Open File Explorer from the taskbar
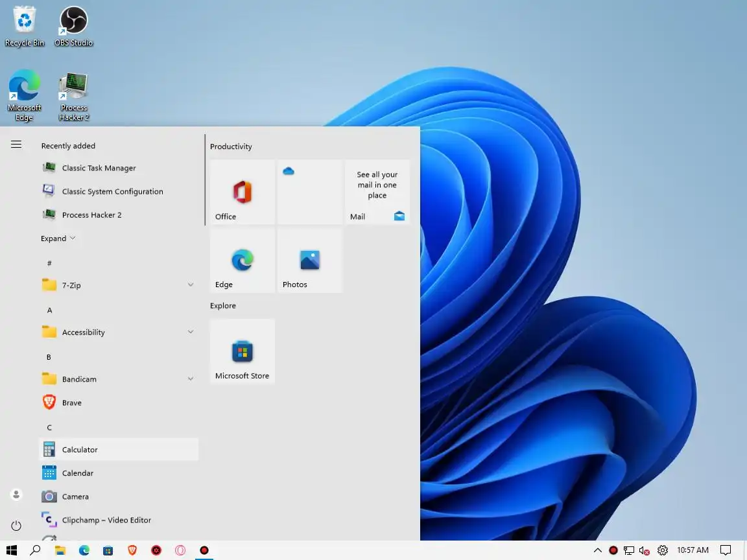 coord(60,550)
